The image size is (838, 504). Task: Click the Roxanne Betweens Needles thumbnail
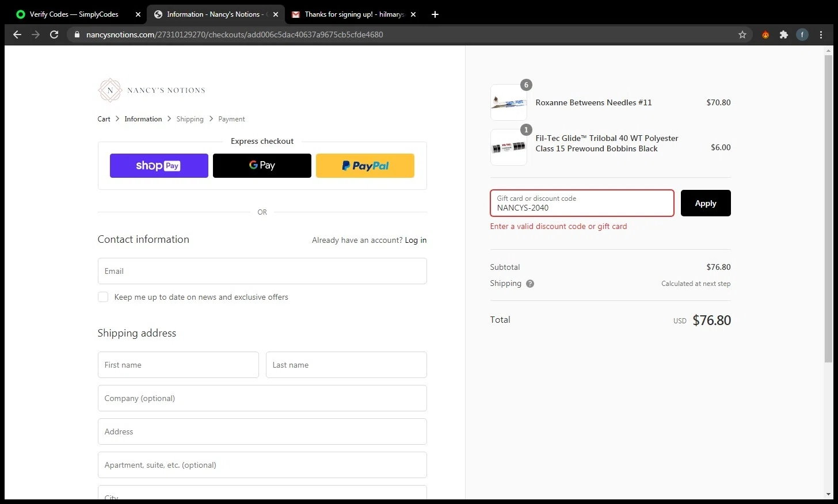point(509,102)
